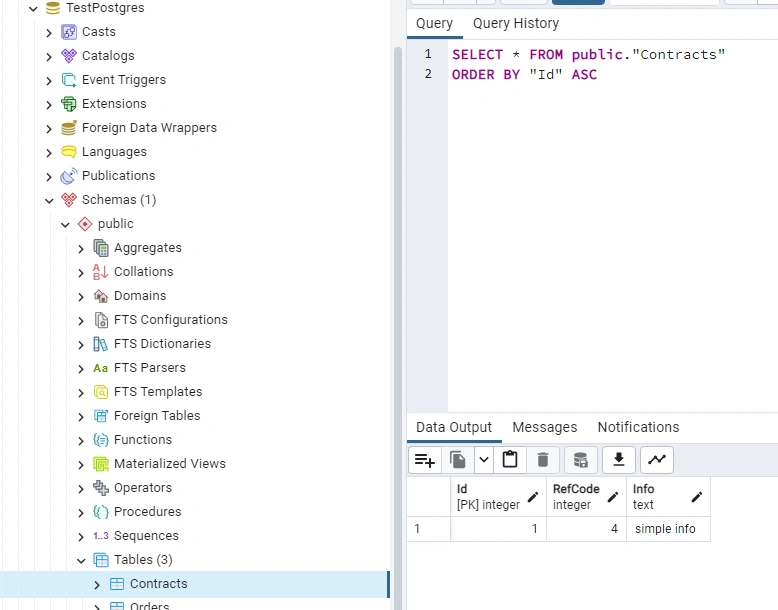Select the Languages tree item

click(x=114, y=151)
